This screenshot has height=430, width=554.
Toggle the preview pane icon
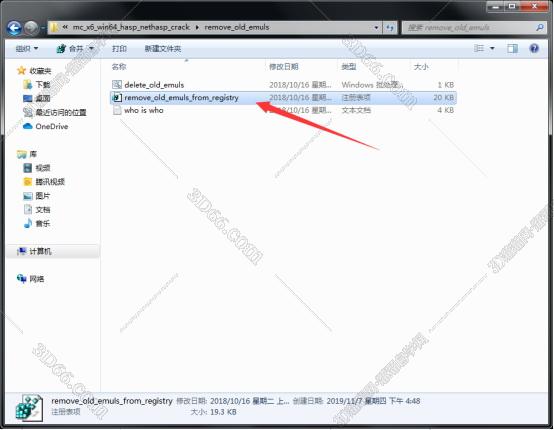point(512,48)
